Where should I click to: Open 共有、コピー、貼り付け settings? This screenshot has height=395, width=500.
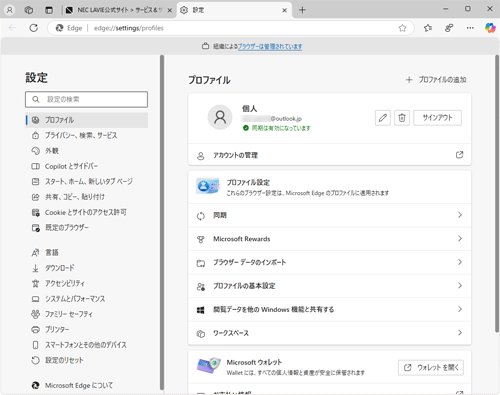coord(87,197)
